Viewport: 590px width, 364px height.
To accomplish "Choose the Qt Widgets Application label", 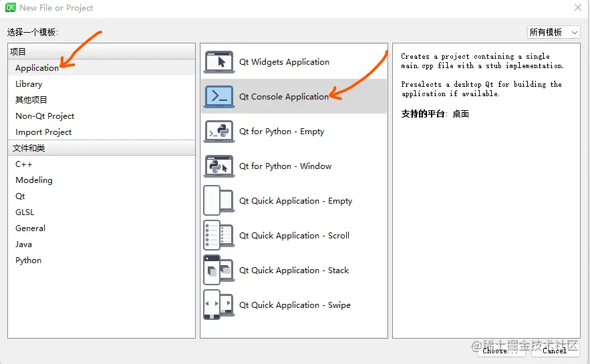I will pos(284,62).
